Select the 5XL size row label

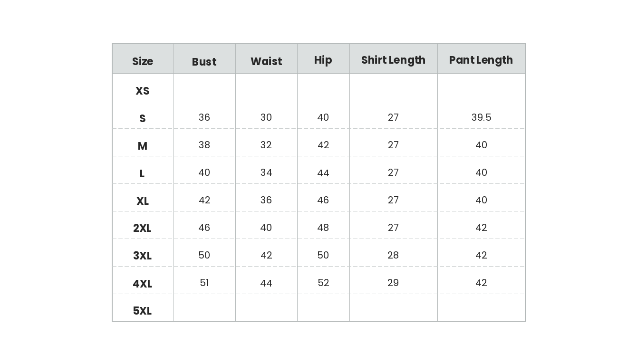click(142, 311)
